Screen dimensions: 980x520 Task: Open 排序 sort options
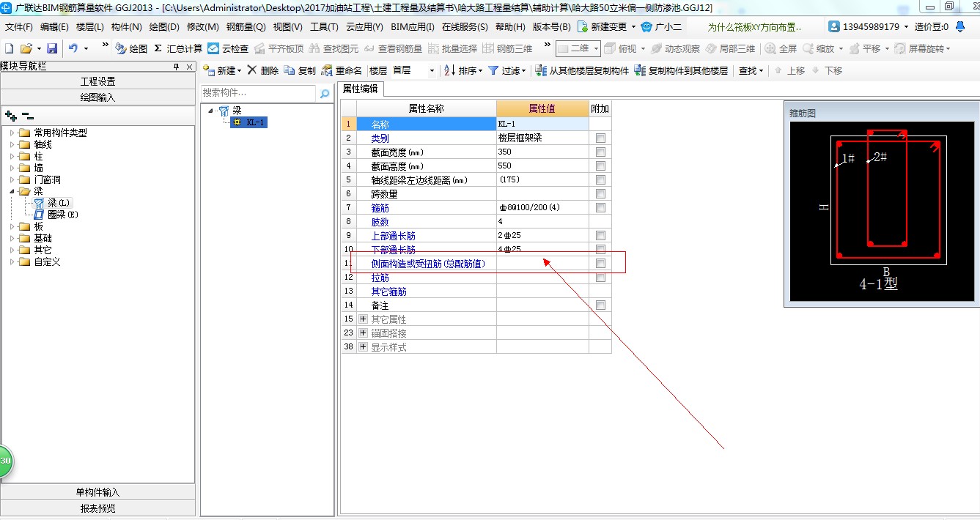coord(463,70)
